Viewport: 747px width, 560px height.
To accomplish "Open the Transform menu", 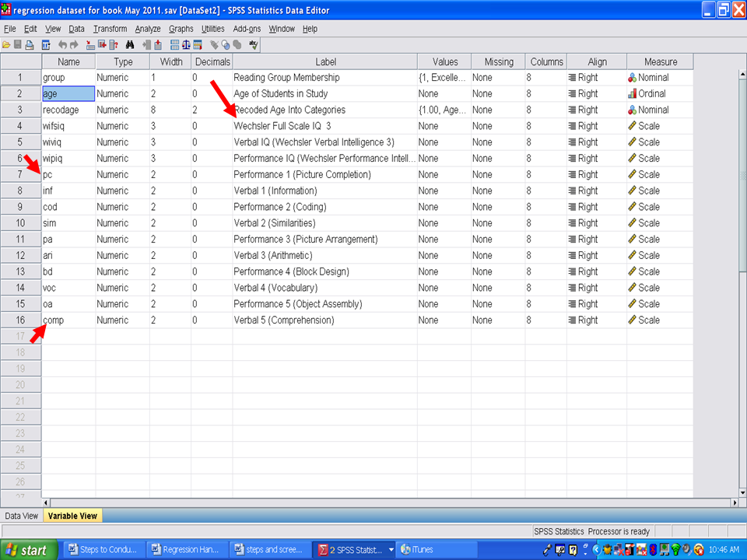I will pos(110,29).
